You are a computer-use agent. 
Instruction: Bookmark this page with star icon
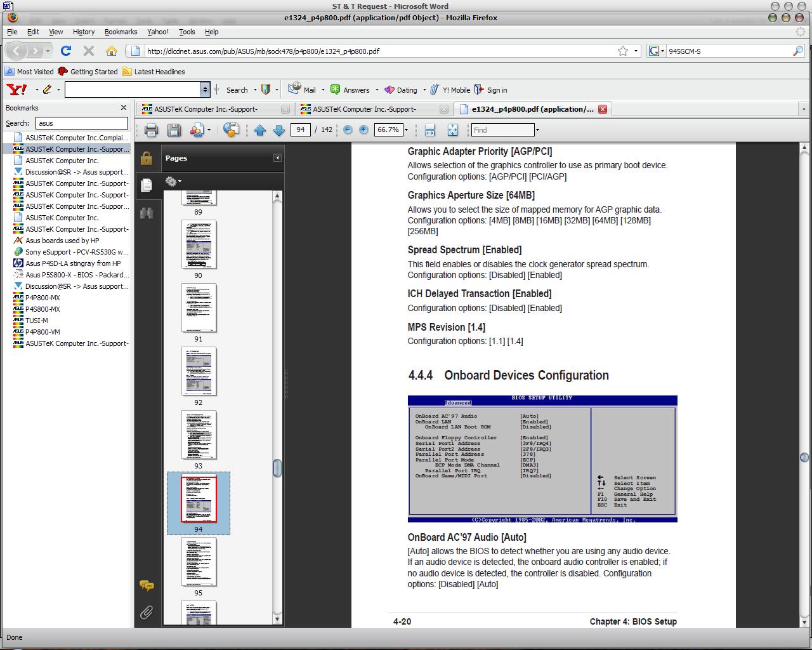(623, 51)
